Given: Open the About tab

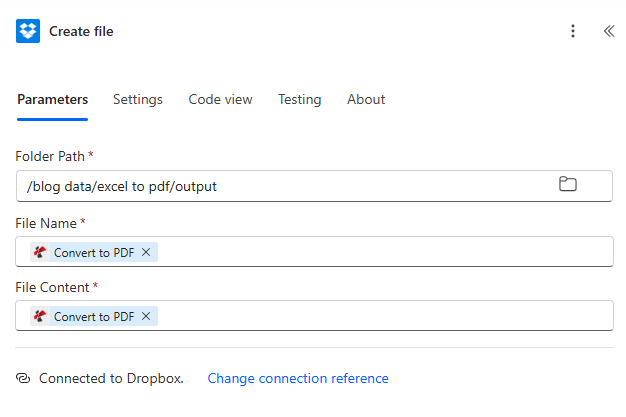Looking at the screenshot, I should click(366, 100).
